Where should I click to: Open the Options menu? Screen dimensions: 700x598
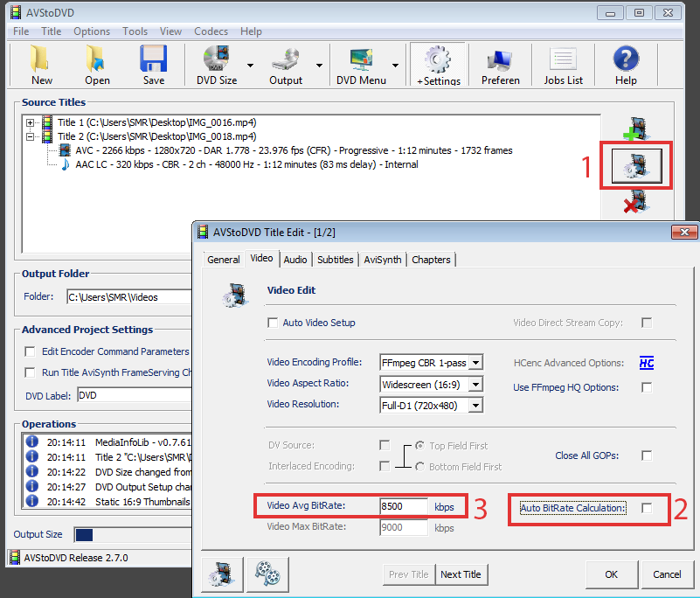[92, 31]
